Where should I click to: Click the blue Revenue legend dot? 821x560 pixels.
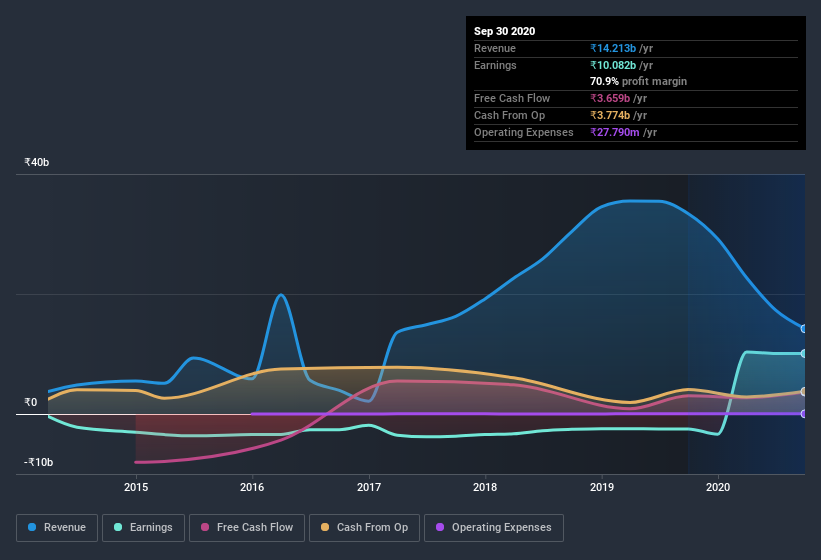(x=32, y=527)
